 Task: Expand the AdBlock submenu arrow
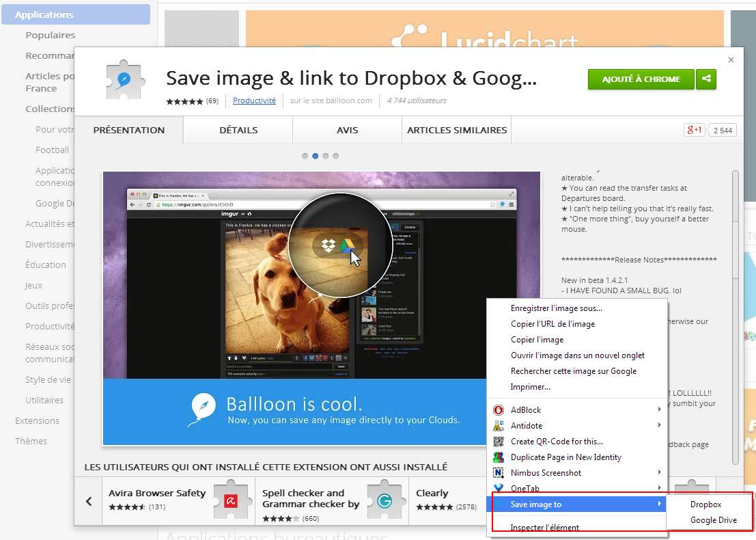(659, 409)
